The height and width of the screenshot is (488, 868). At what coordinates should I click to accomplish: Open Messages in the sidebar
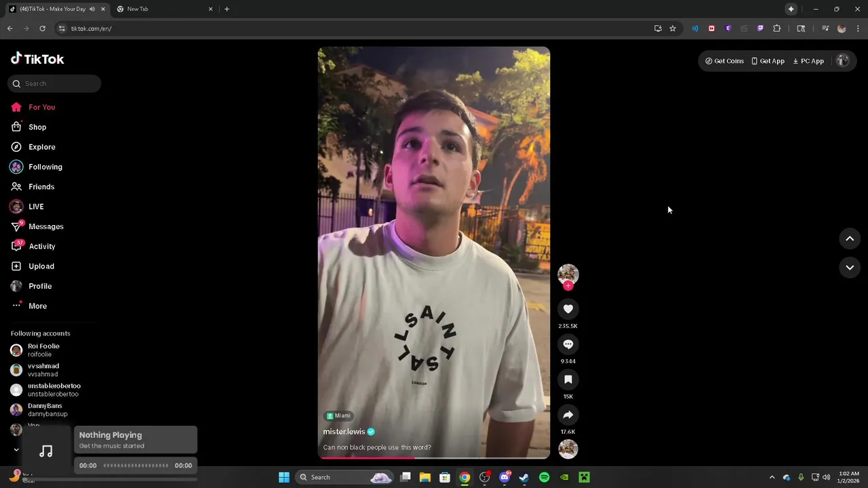pyautogui.click(x=37, y=226)
